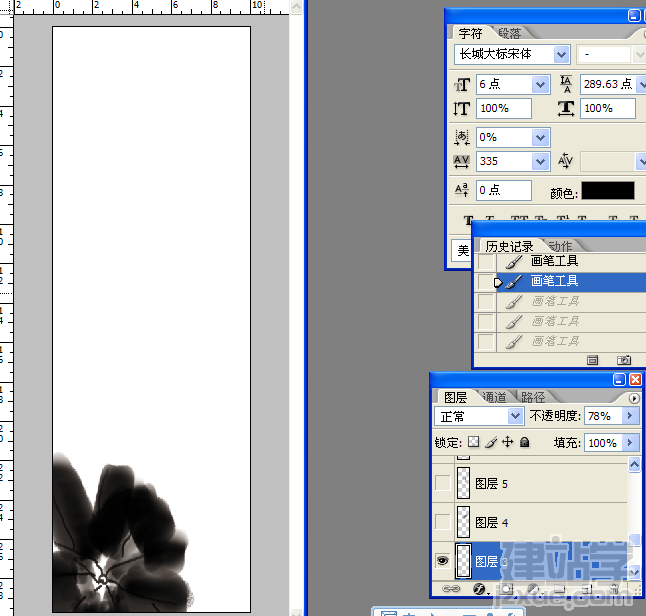Switch to the 段落 tab

[x=510, y=33]
